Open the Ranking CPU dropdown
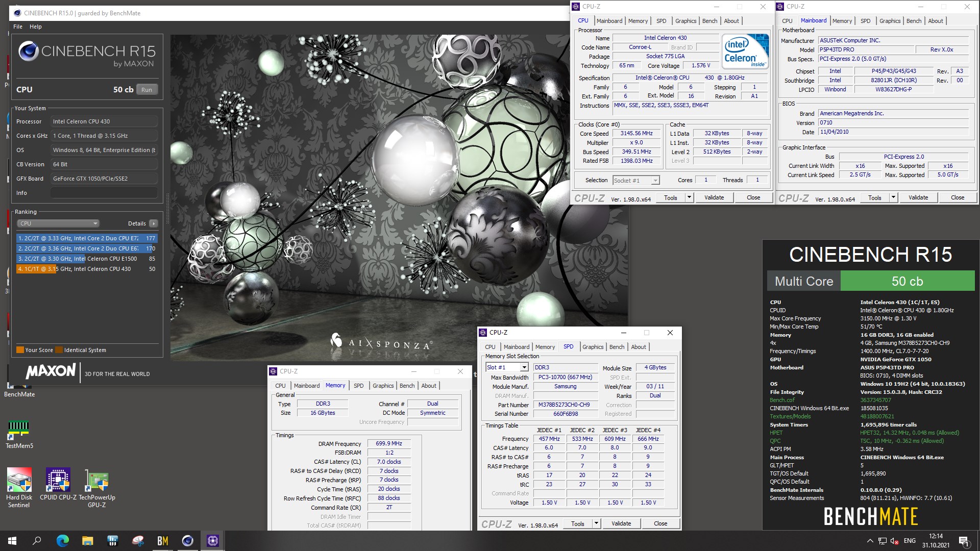The image size is (980, 551). (58, 223)
